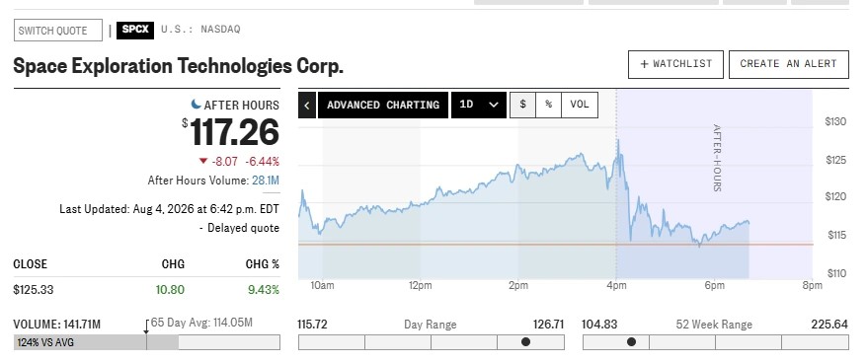Click the plus icon on Watchlist

644,64
